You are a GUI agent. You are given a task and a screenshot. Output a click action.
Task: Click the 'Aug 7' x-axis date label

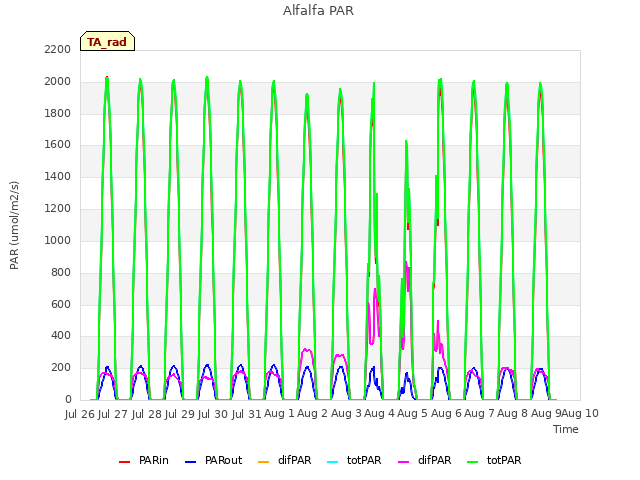pos(479,413)
